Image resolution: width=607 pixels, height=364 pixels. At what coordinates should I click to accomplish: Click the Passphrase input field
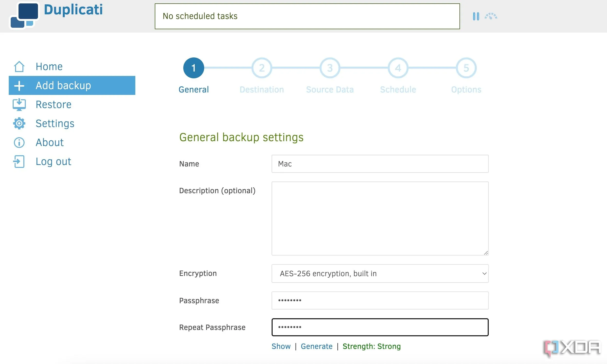pyautogui.click(x=380, y=300)
